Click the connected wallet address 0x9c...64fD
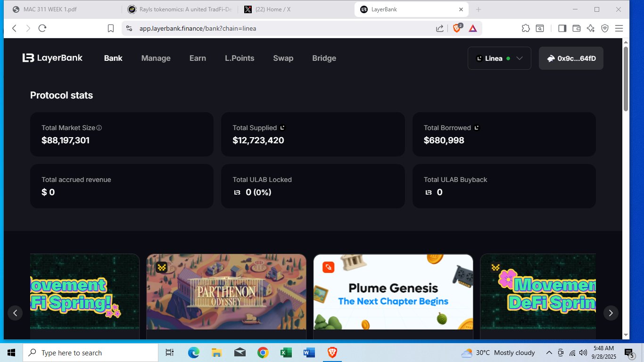This screenshot has width=644, height=362. coord(571,58)
